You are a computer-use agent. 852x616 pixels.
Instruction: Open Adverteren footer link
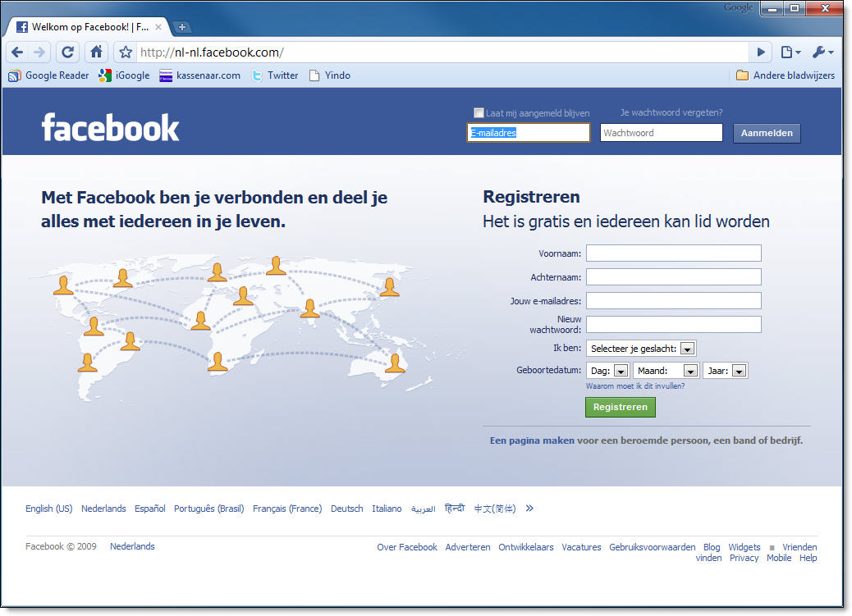click(x=468, y=547)
